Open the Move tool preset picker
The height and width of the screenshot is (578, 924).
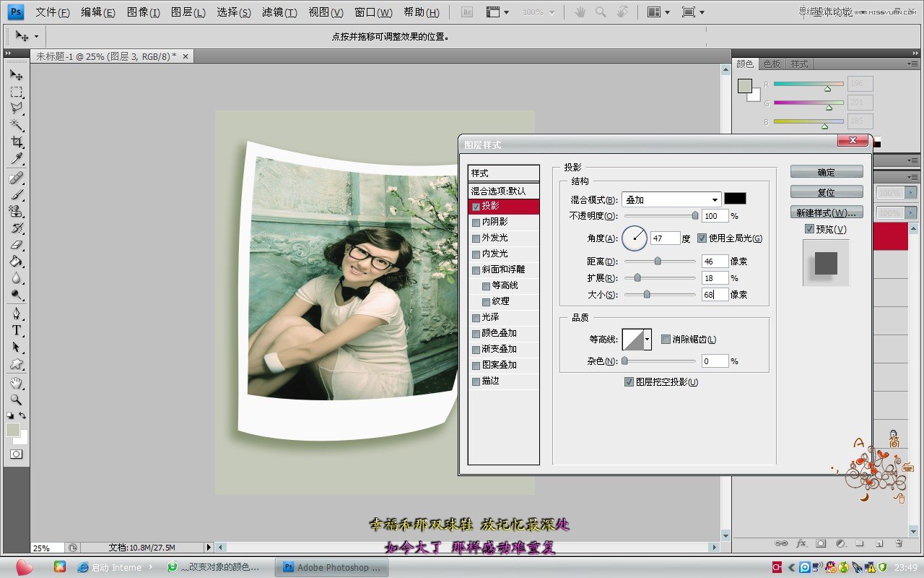coord(36,36)
